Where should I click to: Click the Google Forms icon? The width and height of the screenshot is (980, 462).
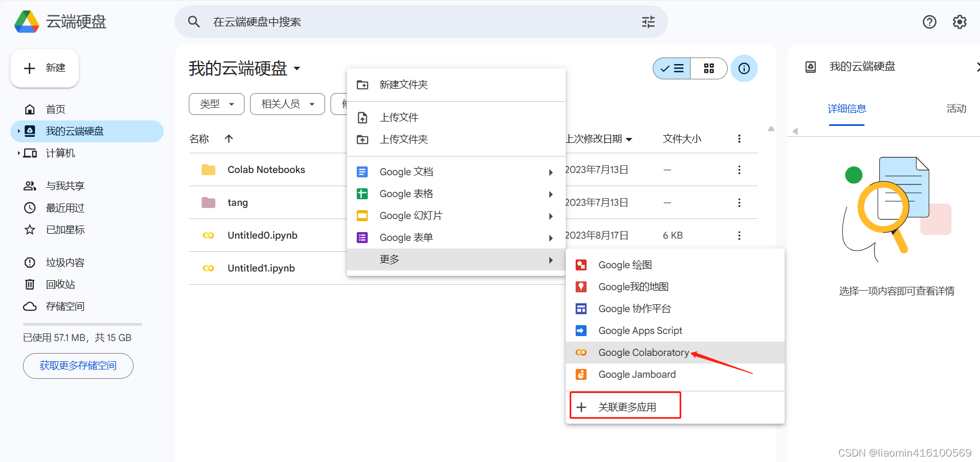(362, 238)
